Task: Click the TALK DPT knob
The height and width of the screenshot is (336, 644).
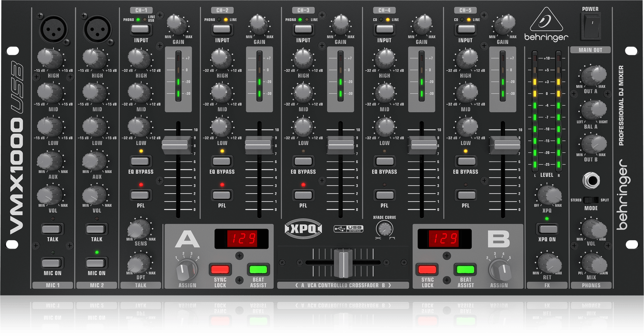Action: point(139,263)
